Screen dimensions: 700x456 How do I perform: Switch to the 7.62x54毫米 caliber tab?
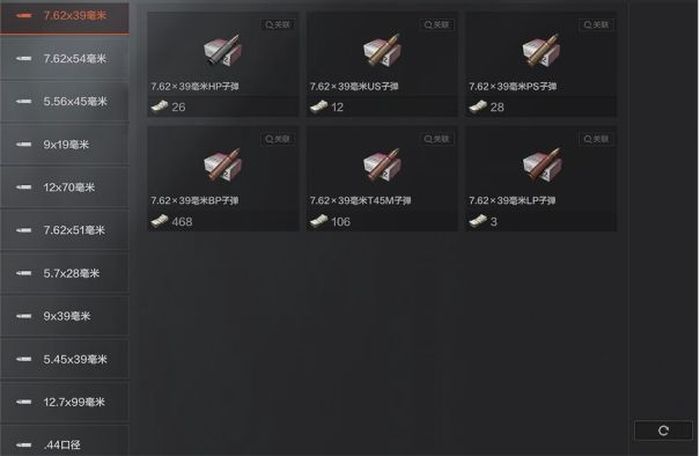click(x=65, y=59)
